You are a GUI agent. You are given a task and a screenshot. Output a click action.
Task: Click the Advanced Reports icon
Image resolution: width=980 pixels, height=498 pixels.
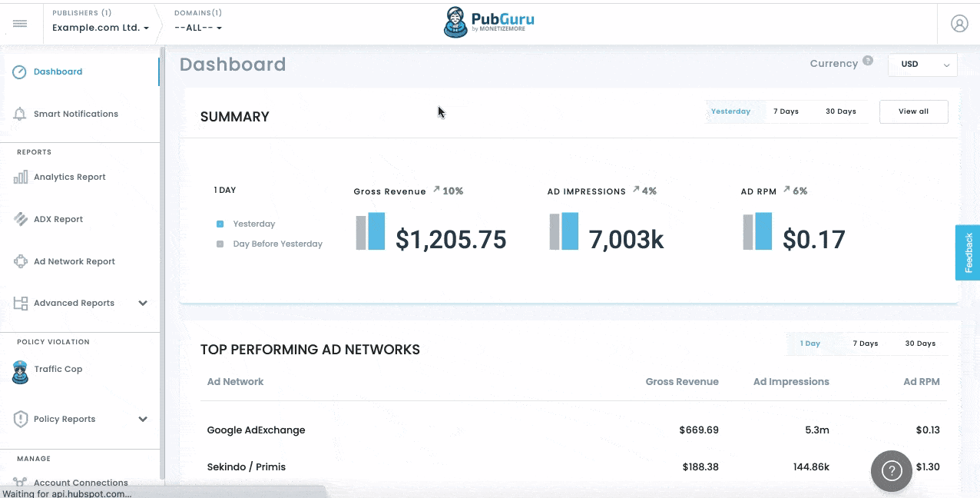point(21,304)
